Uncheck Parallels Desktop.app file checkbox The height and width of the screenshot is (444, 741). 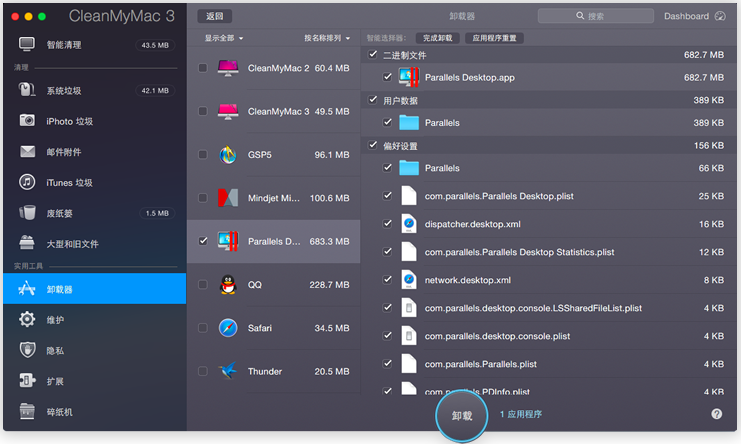tap(388, 77)
